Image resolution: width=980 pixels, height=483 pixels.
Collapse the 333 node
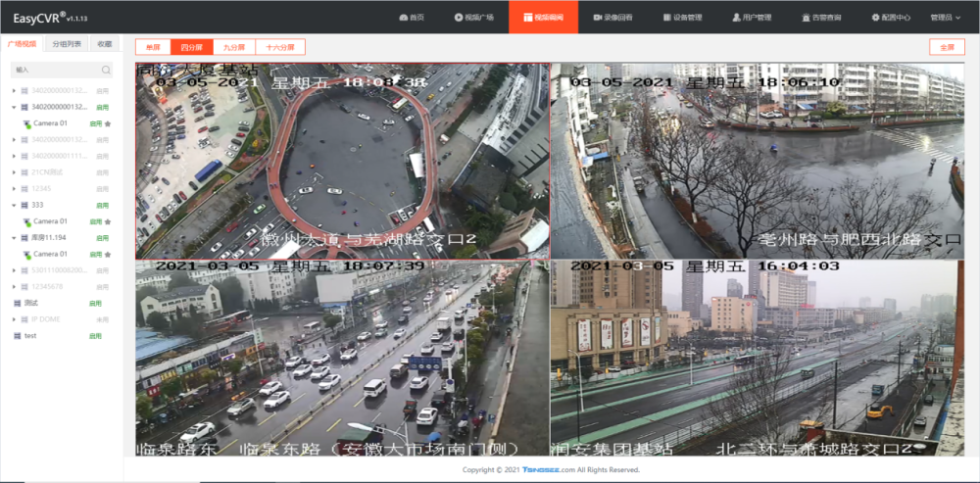coord(15,205)
